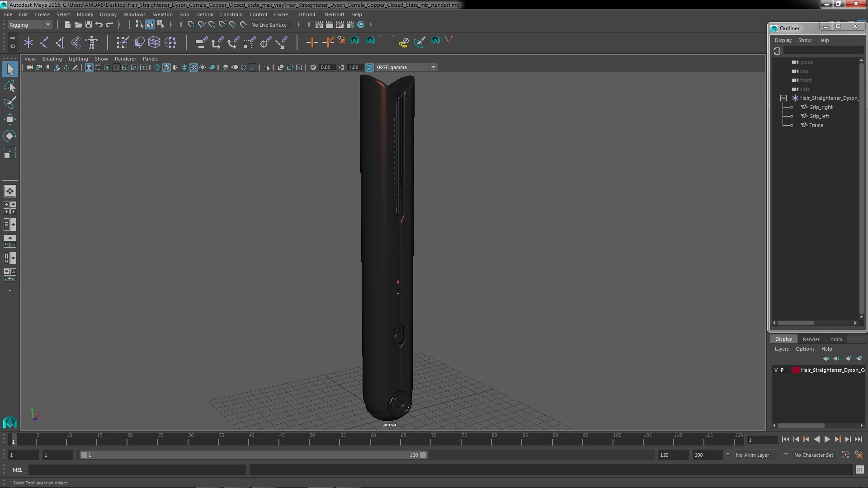This screenshot has width=868, height=488.
Task: Click frame 60 on the timeline
Action: pos(373,439)
